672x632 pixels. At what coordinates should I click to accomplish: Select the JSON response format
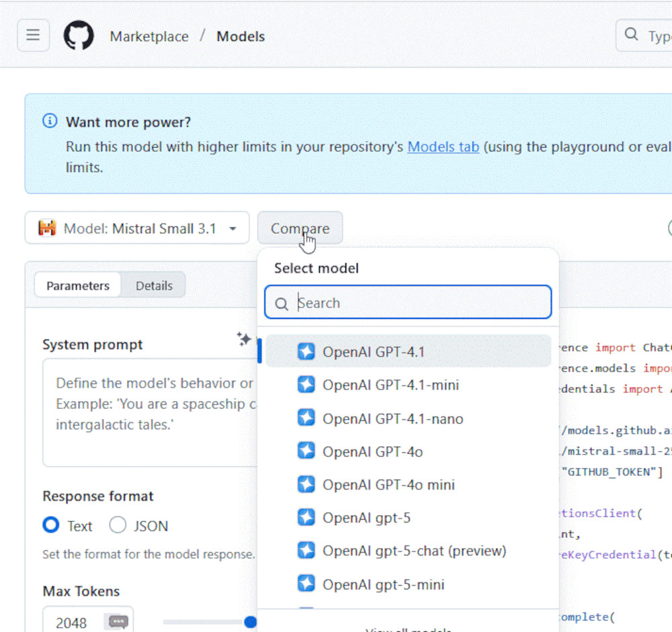118,526
